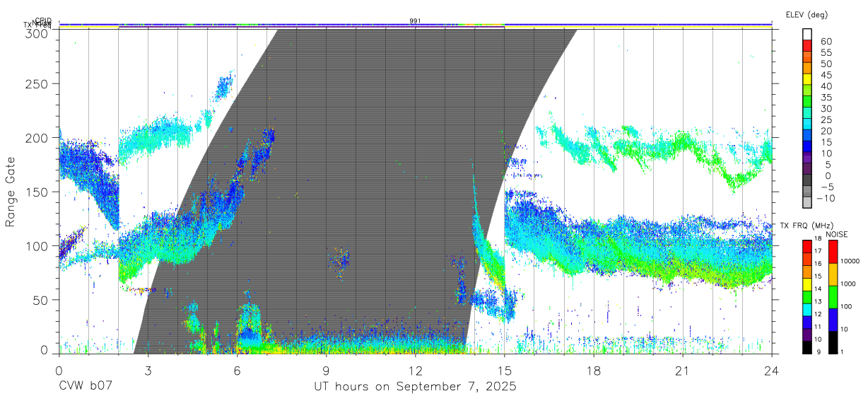Viewport: 868px width, 401px height.
Task: Pick the purple 10–11 MHz swatch in TX FRQ legend
Action: (x=807, y=334)
